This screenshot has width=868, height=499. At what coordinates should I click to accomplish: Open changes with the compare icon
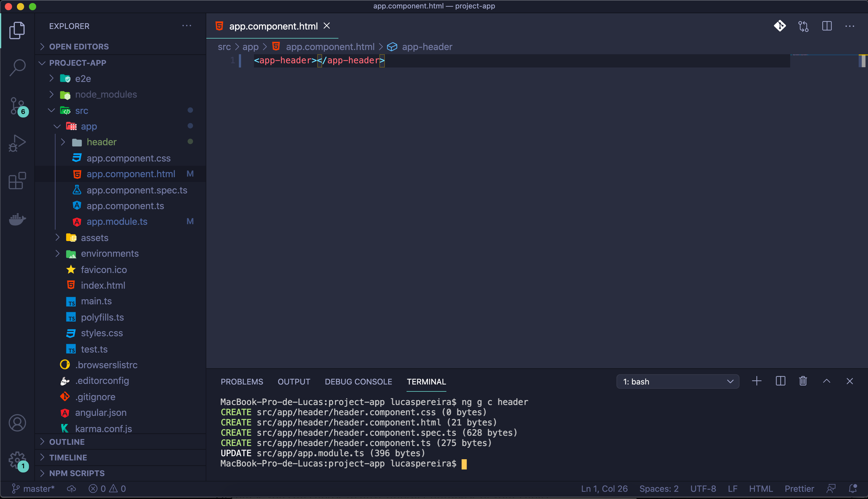tap(803, 26)
